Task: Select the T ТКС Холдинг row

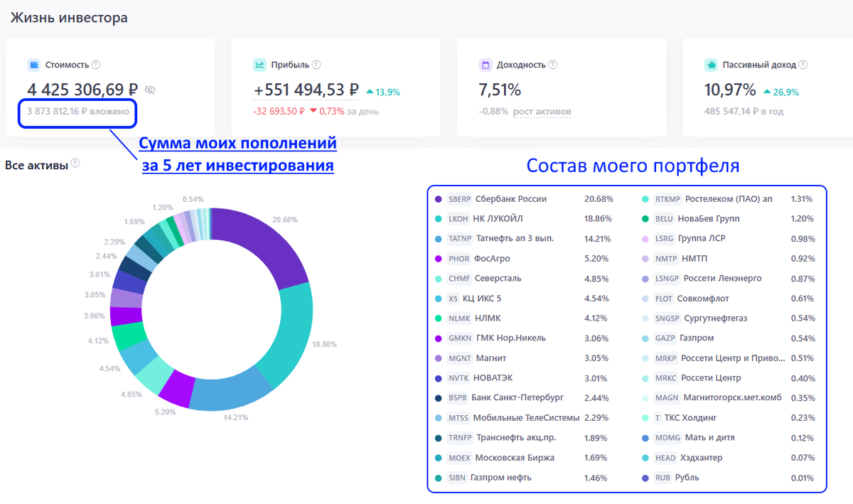Action: pos(728,418)
